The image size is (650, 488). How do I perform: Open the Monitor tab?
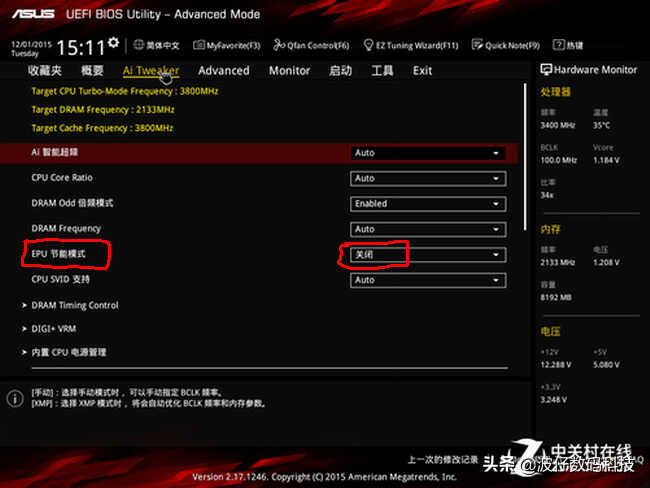click(x=289, y=70)
